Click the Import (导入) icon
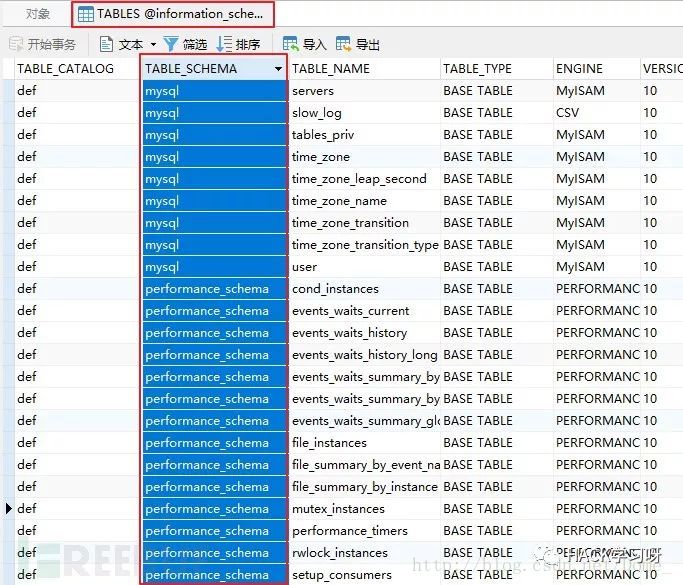 [291, 45]
